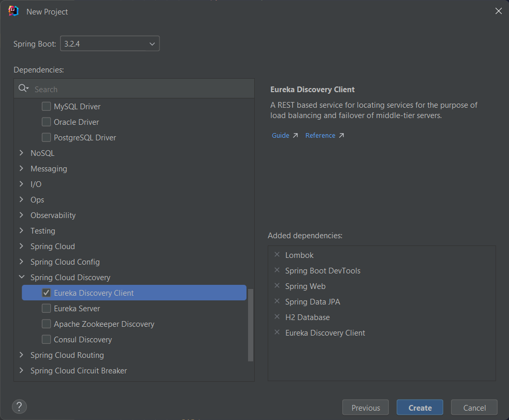Enable Apache Zookeeper Discovery checkbox
The image size is (509, 420).
pos(47,324)
